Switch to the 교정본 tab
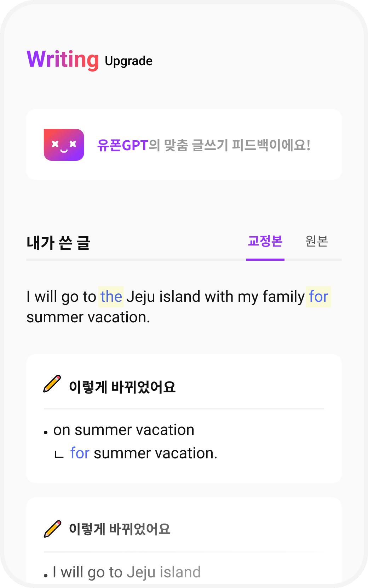368x588 pixels. [x=265, y=242]
